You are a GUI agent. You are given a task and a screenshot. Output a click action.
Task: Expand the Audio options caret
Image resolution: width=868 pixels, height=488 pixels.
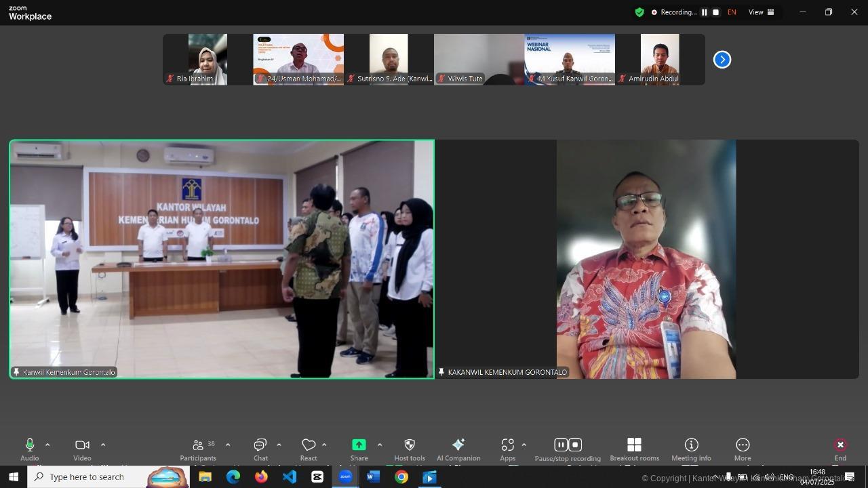47,445
